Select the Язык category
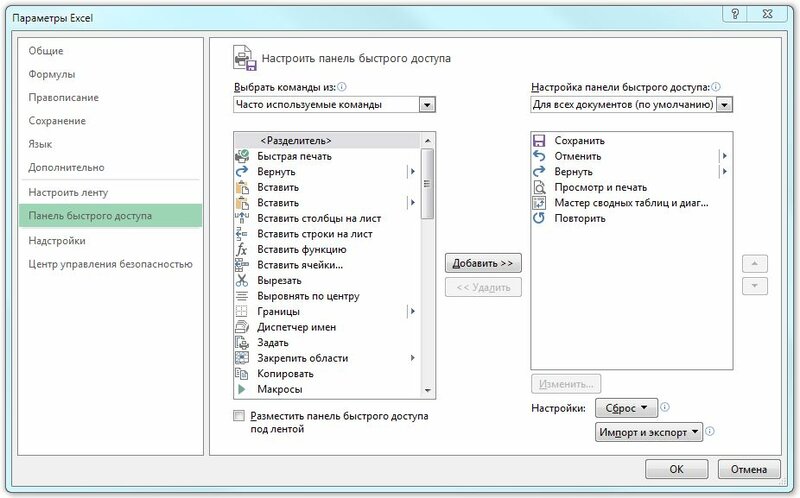Image resolution: width=800 pixels, height=498 pixels. 40,144
